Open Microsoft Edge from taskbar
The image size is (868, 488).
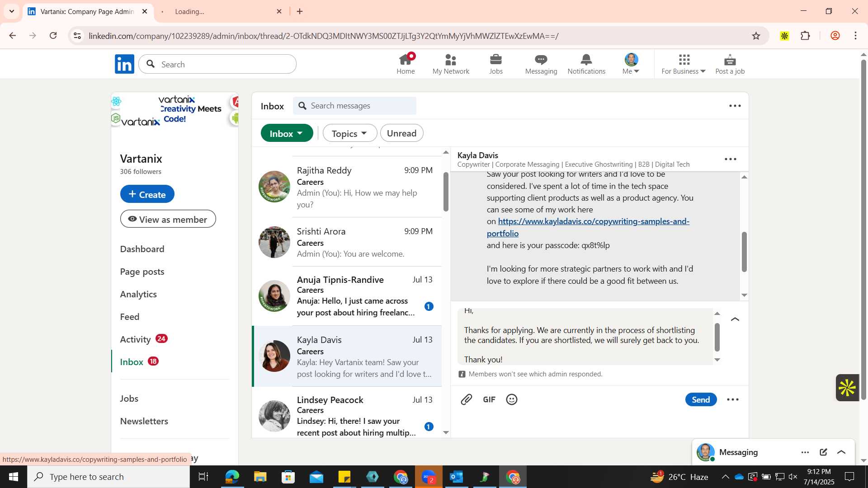coord(232,477)
